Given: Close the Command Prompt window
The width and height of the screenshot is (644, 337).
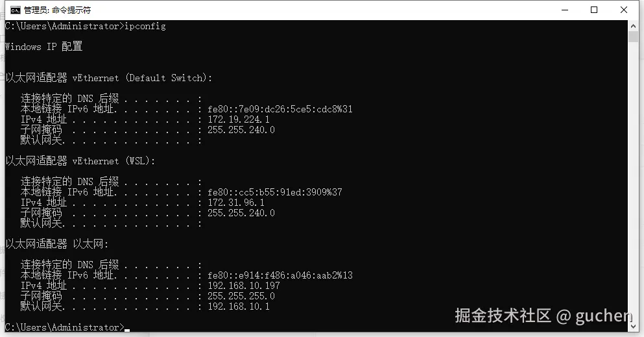Looking at the screenshot, I should (623, 10).
